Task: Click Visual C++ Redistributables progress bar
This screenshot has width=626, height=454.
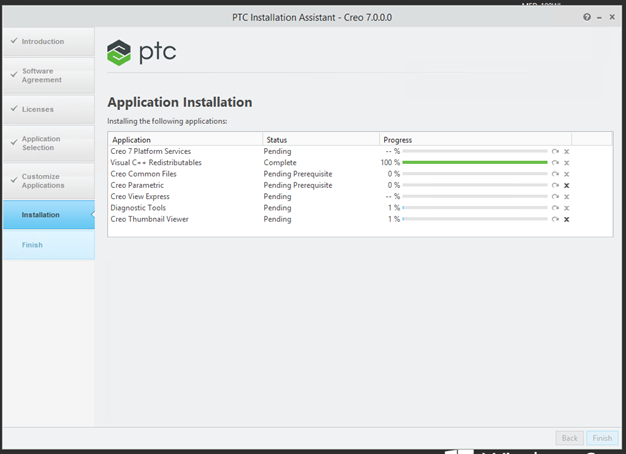Action: point(475,163)
